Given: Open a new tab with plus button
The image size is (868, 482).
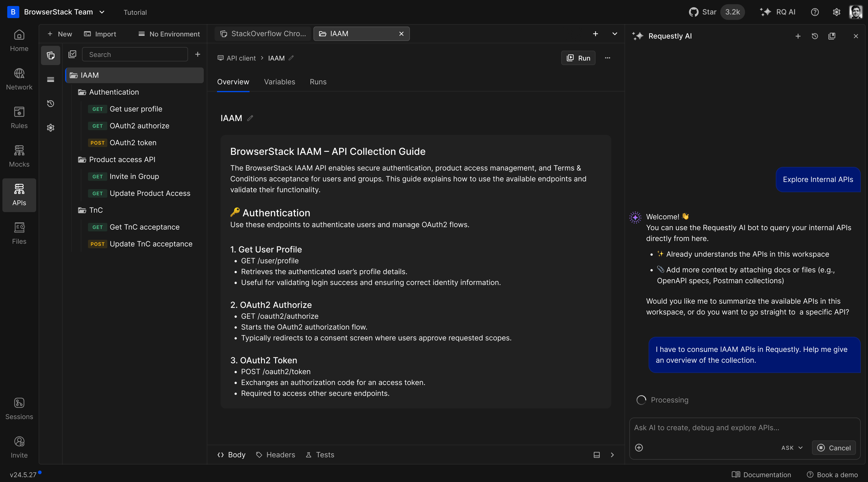Looking at the screenshot, I should coord(596,34).
